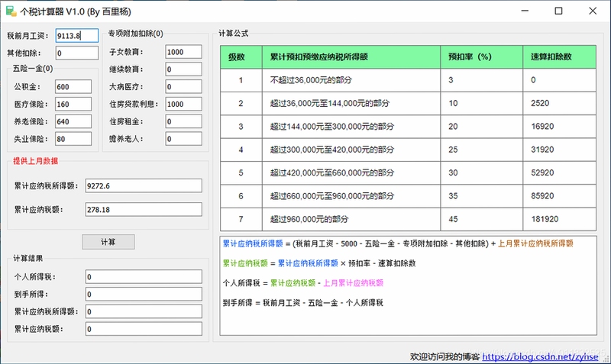Select the cell 超过420,000元至660,000元的部分

[351, 172]
